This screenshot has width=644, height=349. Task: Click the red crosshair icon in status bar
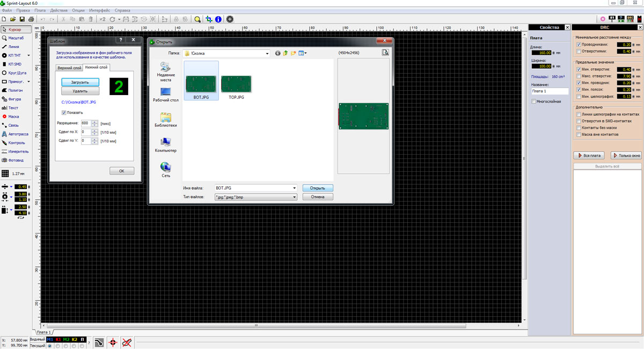tap(113, 342)
